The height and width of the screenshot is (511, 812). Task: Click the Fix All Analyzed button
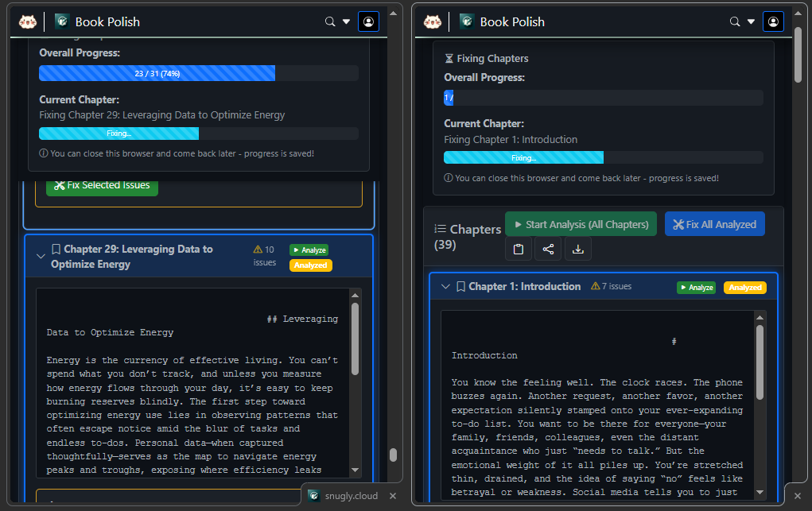click(714, 224)
